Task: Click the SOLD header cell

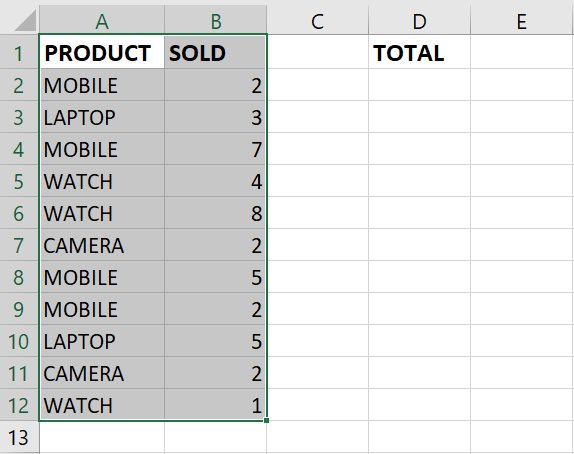Action: click(216, 52)
